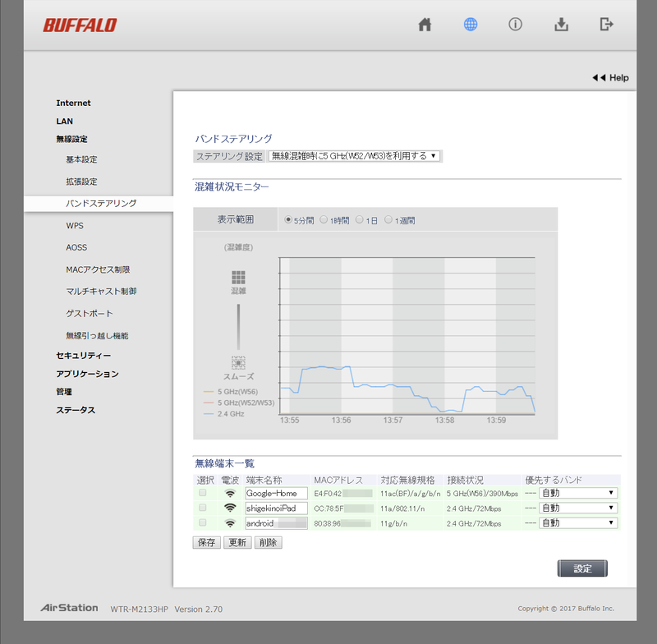Viewport: 657px width, 644px height.
Task: Click the download/save icon in the header
Action: [561, 25]
